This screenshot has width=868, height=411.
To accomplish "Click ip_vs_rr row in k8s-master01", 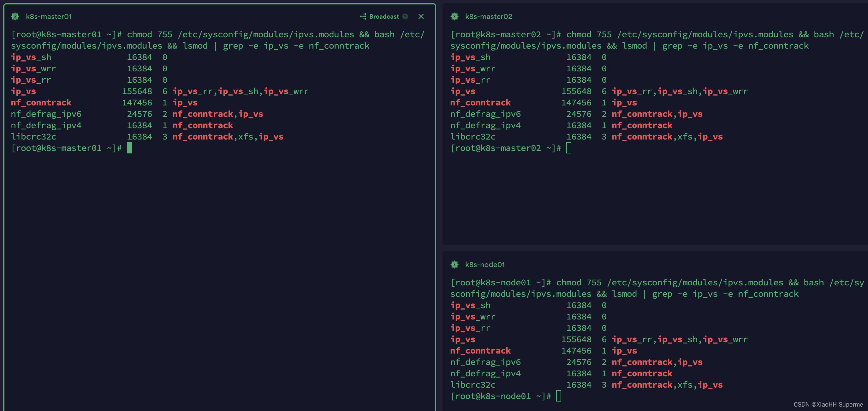I will 89,80.
